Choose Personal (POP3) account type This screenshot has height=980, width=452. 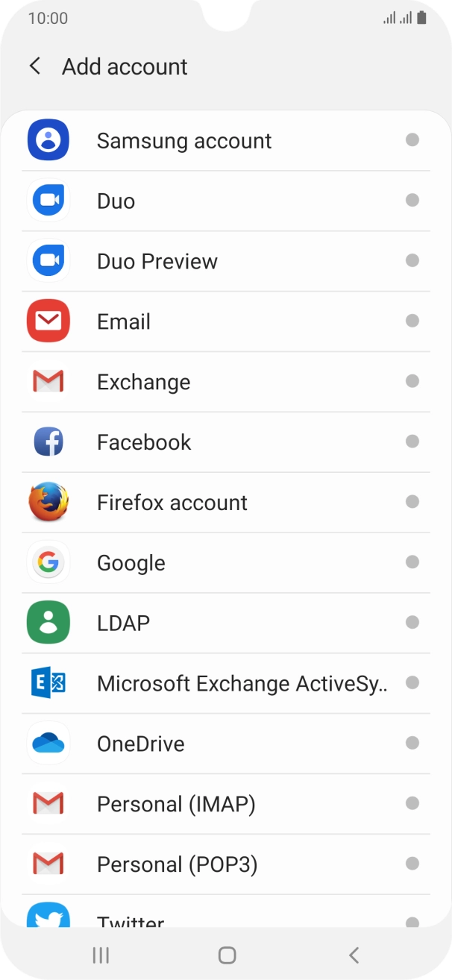[x=177, y=864]
